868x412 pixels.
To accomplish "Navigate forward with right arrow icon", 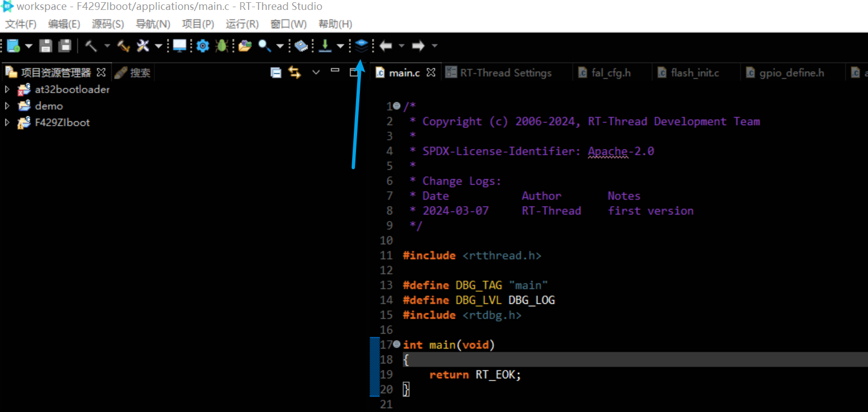I will 418,46.
